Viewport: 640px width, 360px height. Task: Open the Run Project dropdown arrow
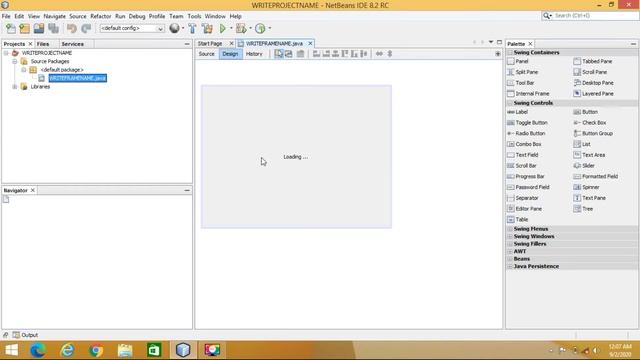(x=231, y=28)
